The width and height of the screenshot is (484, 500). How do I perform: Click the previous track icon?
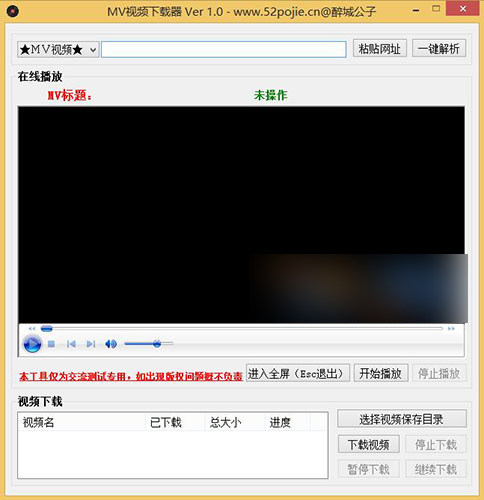(x=71, y=344)
